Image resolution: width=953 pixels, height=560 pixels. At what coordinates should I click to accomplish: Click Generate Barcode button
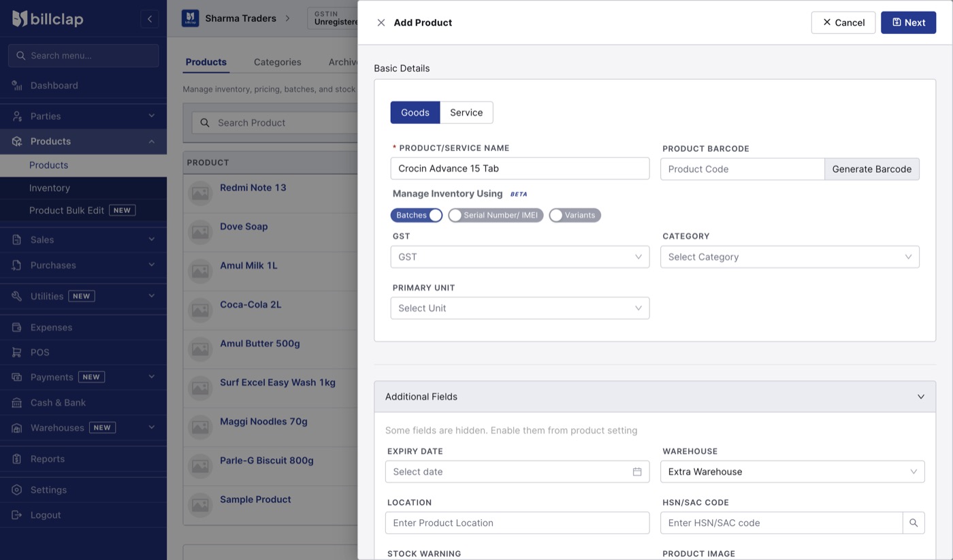(872, 169)
